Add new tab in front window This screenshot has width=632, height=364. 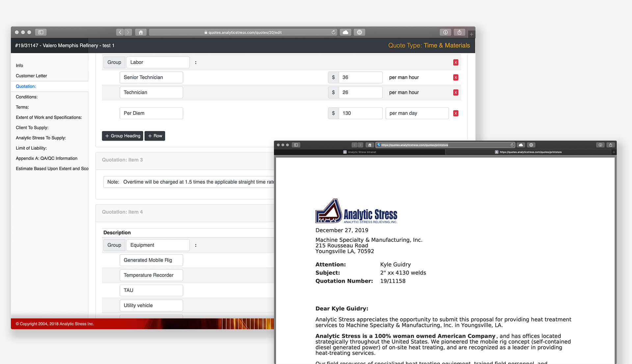614,152
